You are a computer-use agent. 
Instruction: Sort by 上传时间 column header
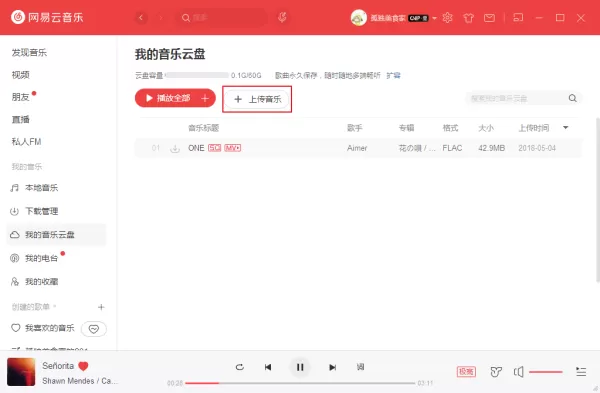tap(534, 128)
